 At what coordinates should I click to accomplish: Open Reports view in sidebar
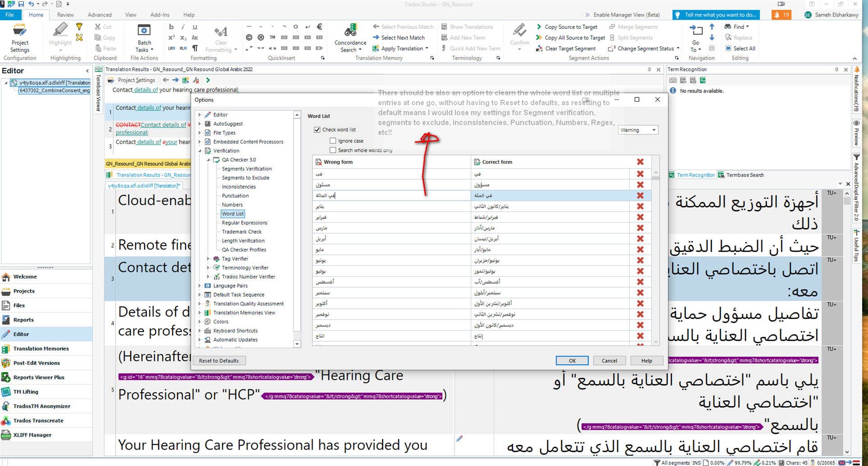click(46, 320)
